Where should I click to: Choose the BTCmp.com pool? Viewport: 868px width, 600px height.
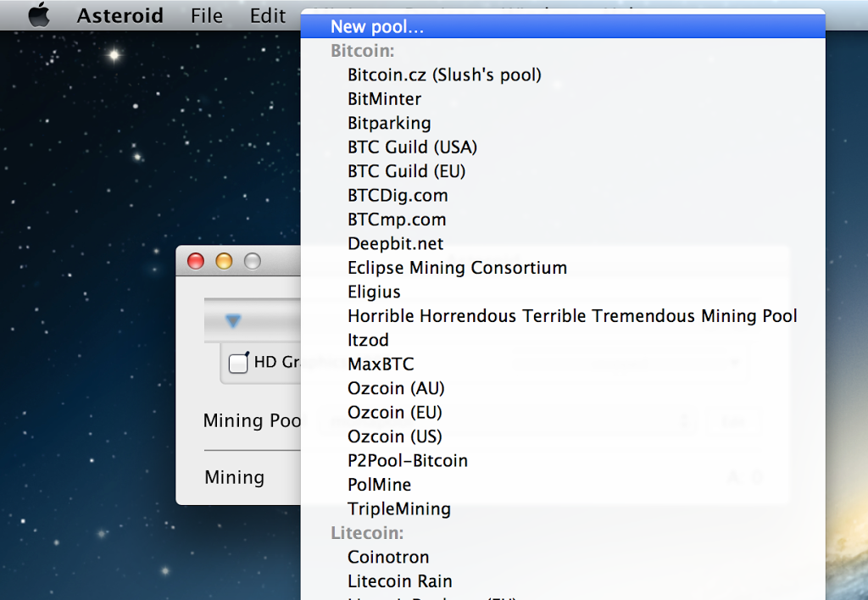click(563, 219)
